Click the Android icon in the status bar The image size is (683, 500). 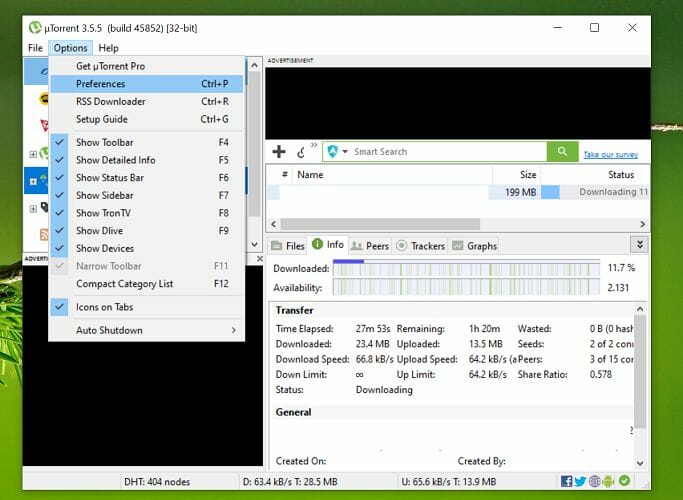click(x=609, y=481)
